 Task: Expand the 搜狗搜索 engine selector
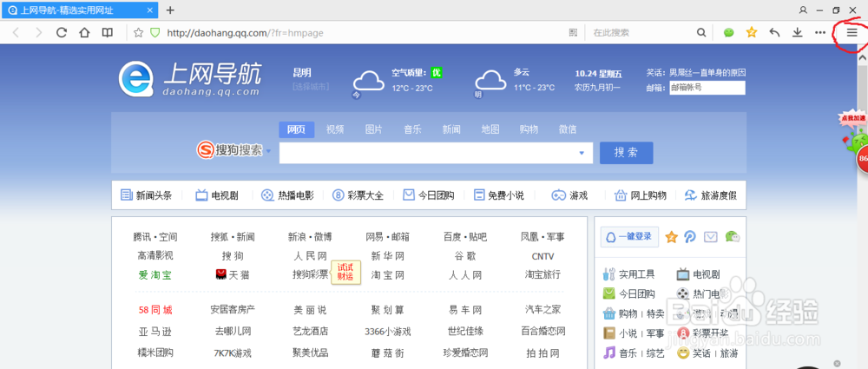(269, 151)
